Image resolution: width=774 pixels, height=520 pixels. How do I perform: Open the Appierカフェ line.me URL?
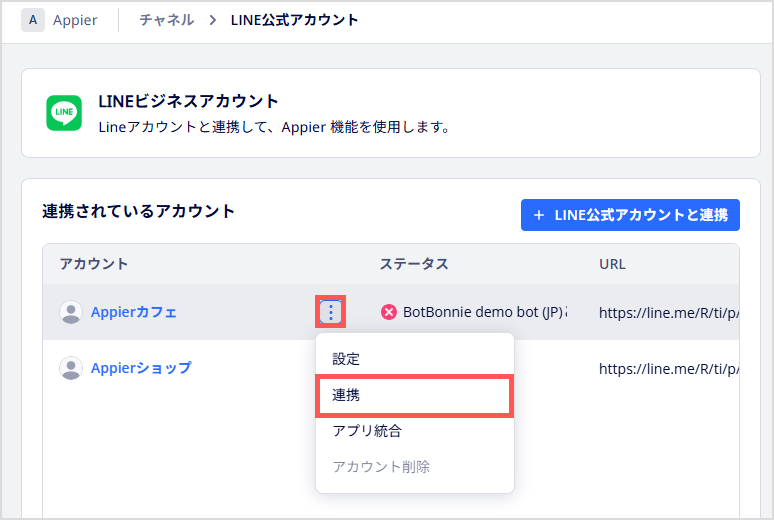669,313
